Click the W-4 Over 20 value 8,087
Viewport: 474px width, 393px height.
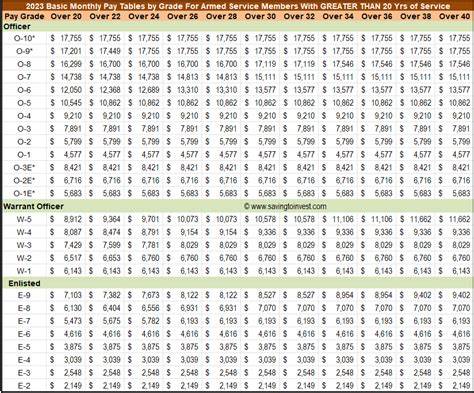coord(73,232)
